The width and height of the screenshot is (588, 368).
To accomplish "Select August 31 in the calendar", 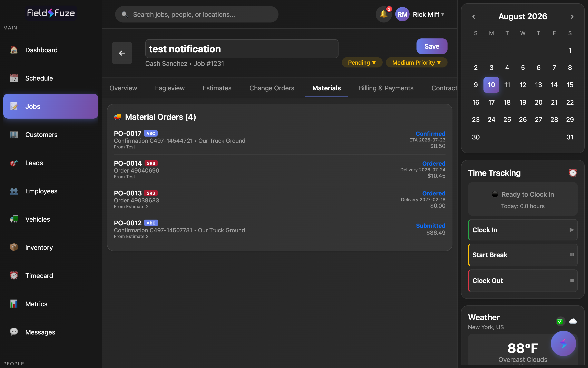I will [570, 137].
